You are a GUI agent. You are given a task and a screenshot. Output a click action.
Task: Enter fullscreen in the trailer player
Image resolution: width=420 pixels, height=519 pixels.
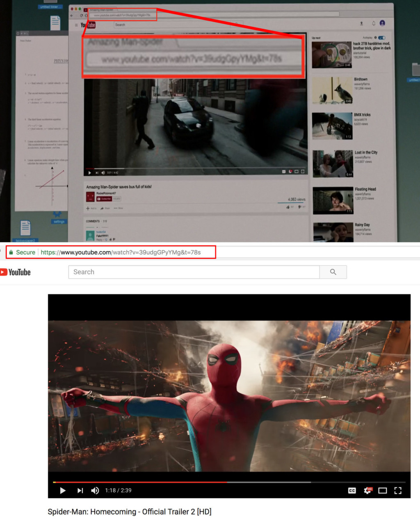pos(398,490)
